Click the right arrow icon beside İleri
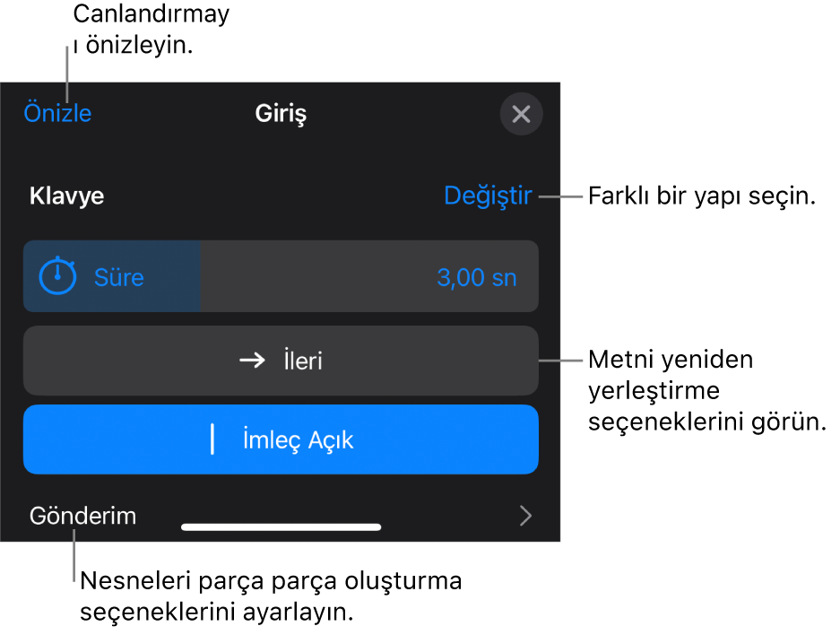This screenshot has height=635, width=840. [252, 360]
